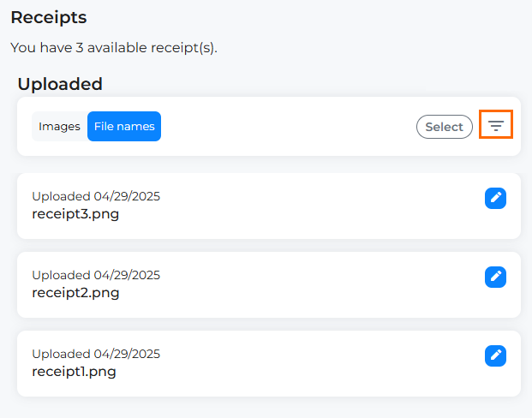This screenshot has width=532, height=418.
Task: Click the upload date above receipt3.png
Action: (96, 196)
